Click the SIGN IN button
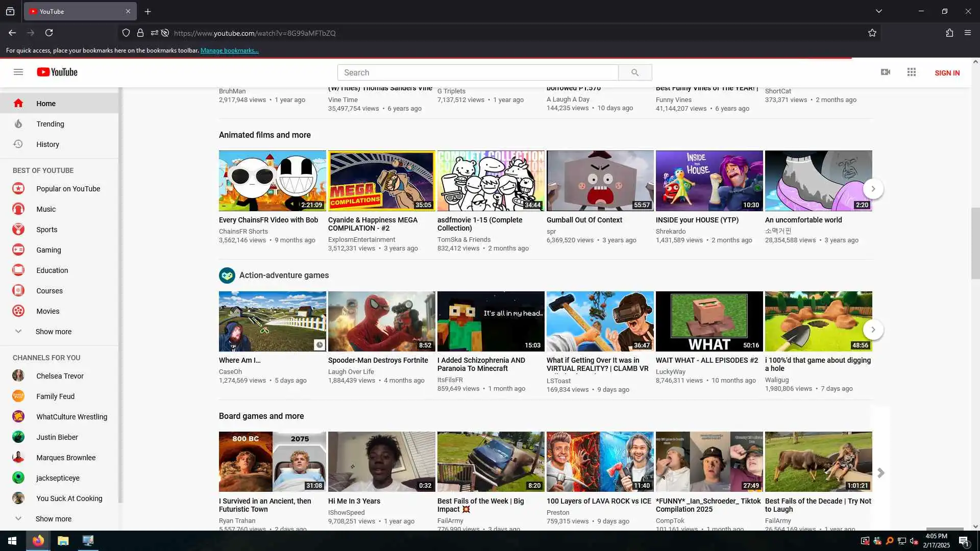980x551 pixels. [x=947, y=73]
